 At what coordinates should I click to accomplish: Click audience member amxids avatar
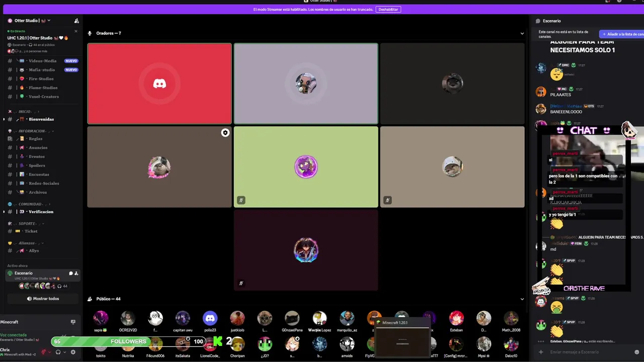pos(347,344)
